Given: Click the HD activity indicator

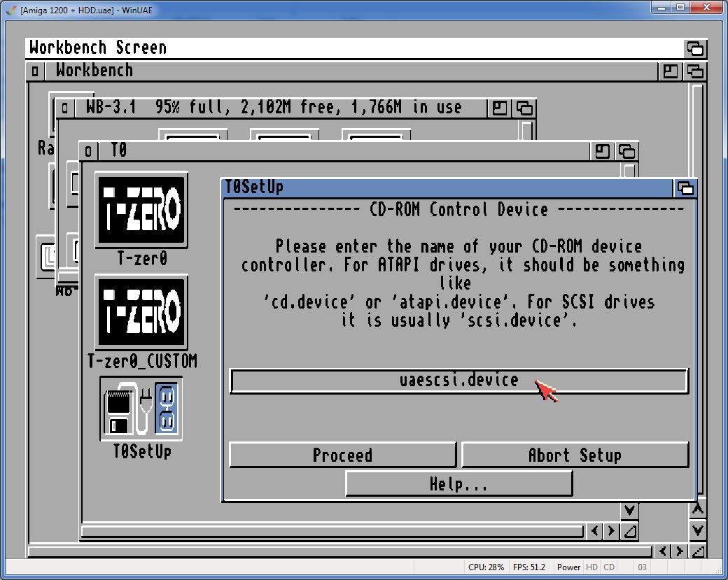Looking at the screenshot, I should 591,567.
